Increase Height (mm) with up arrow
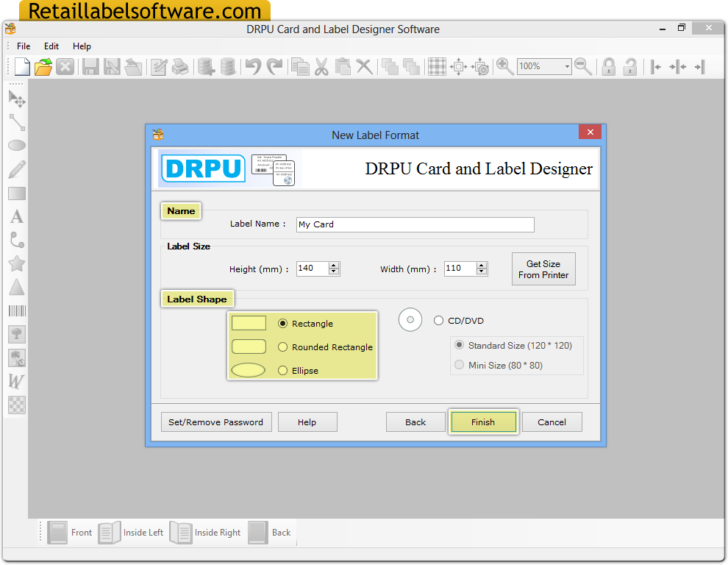Screen dimensions: 728x565 tap(333, 266)
